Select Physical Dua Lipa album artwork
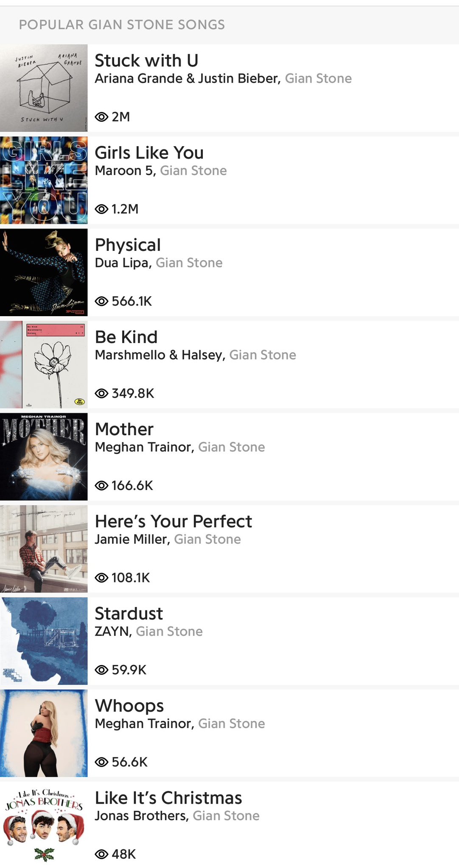The image size is (459, 868). (x=44, y=272)
